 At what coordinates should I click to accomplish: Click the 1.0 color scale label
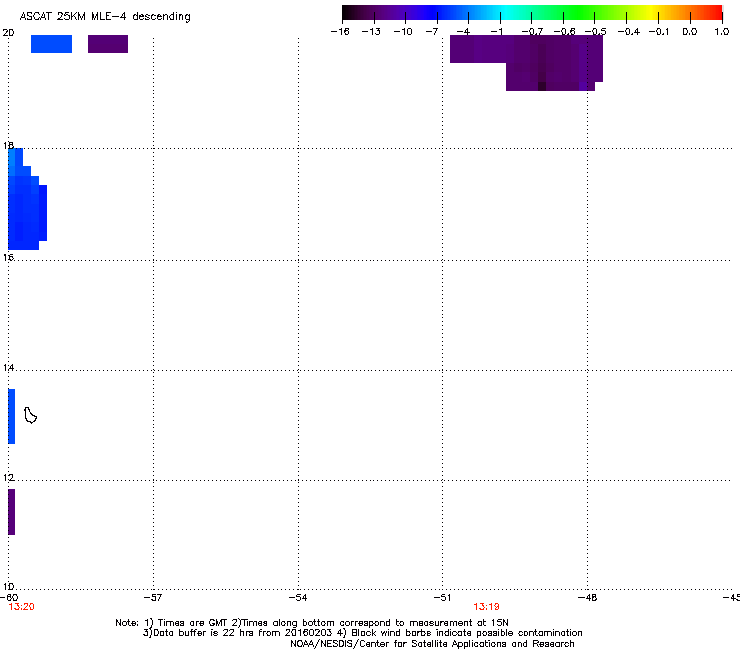722,32
